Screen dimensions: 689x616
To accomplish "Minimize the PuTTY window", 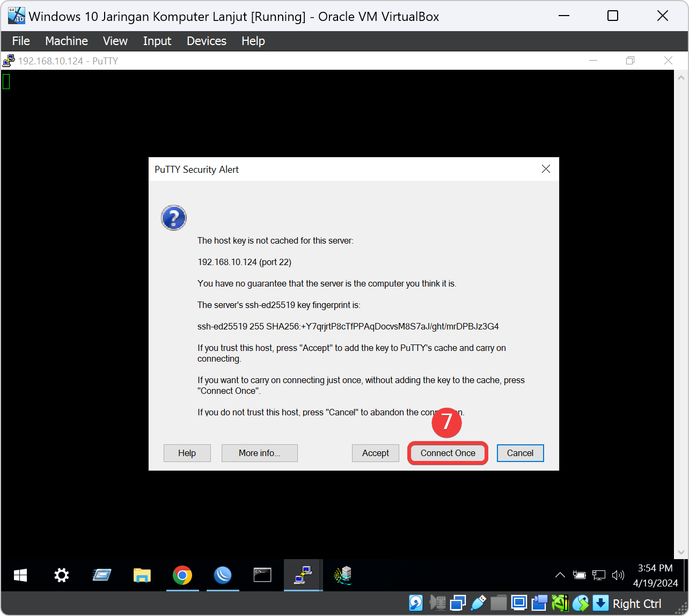I will click(593, 61).
